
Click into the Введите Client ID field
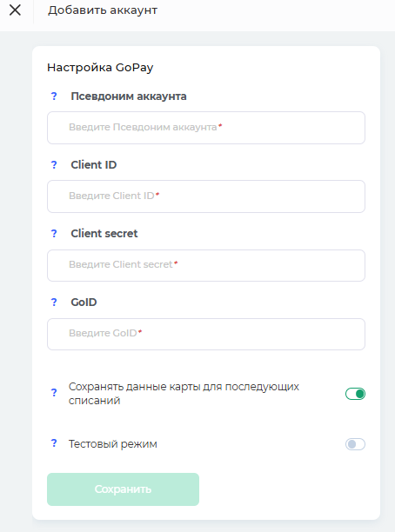206,196
